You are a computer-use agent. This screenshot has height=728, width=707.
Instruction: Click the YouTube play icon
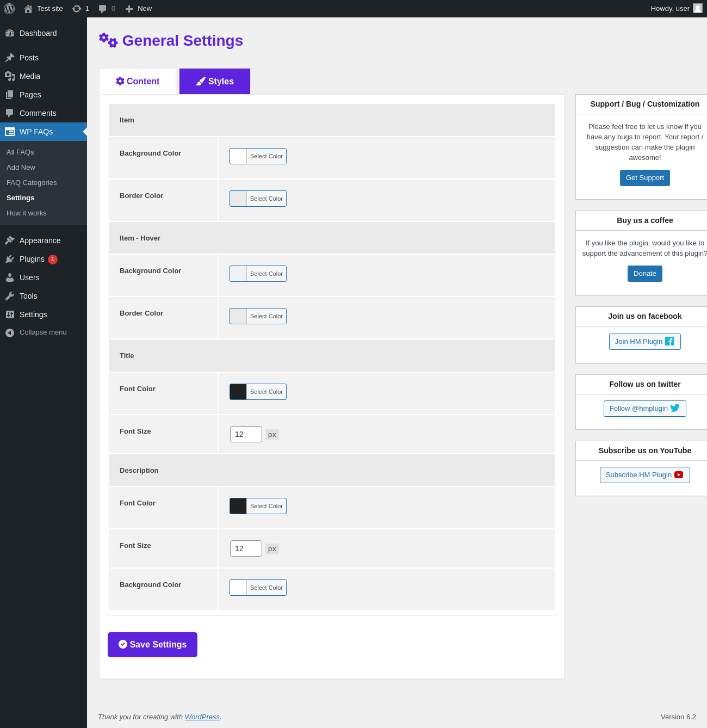click(679, 474)
